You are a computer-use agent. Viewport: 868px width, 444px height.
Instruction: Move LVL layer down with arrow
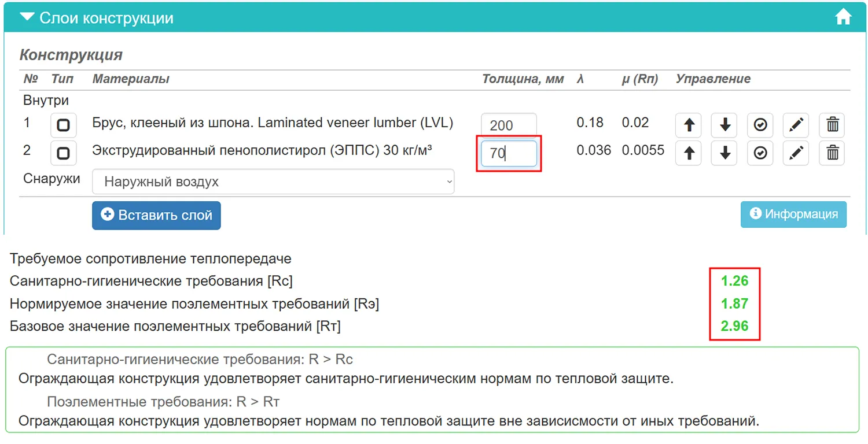click(x=724, y=125)
